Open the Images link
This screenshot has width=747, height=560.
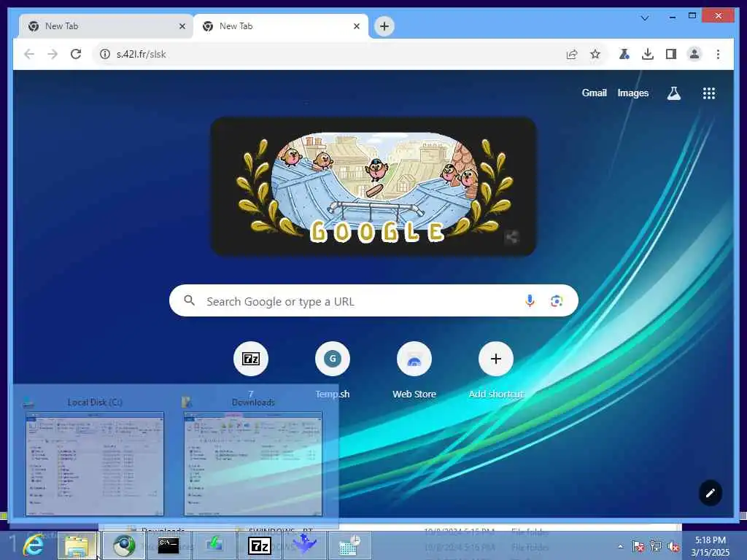[632, 93]
